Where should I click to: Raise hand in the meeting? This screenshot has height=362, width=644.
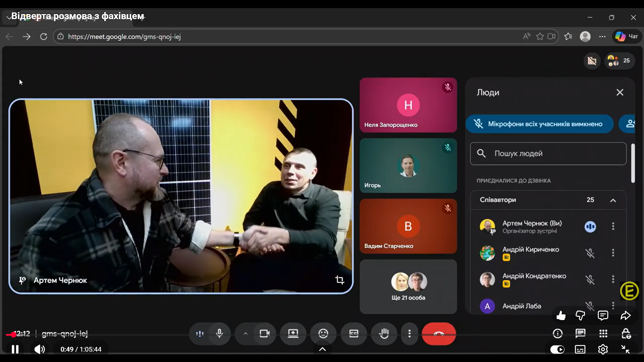click(384, 333)
